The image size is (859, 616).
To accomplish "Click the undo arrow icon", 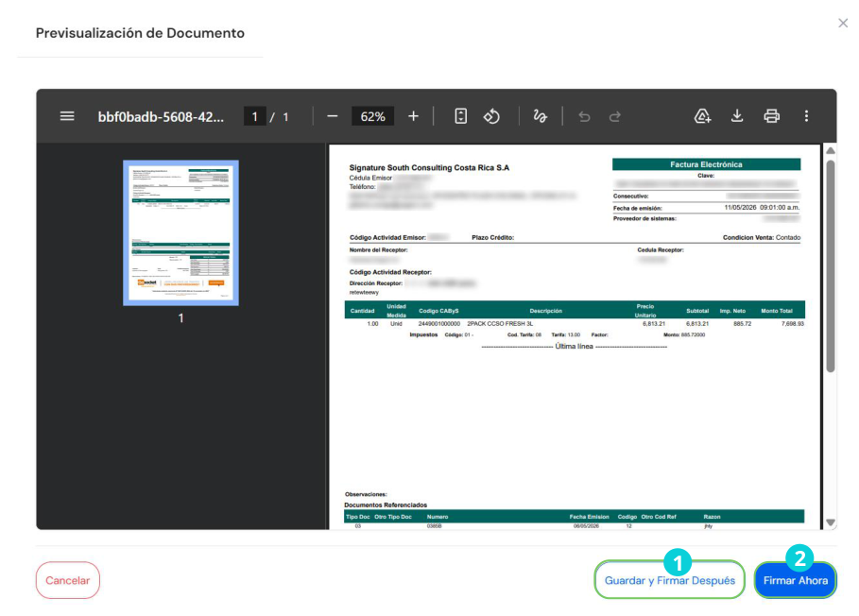I will tap(585, 116).
